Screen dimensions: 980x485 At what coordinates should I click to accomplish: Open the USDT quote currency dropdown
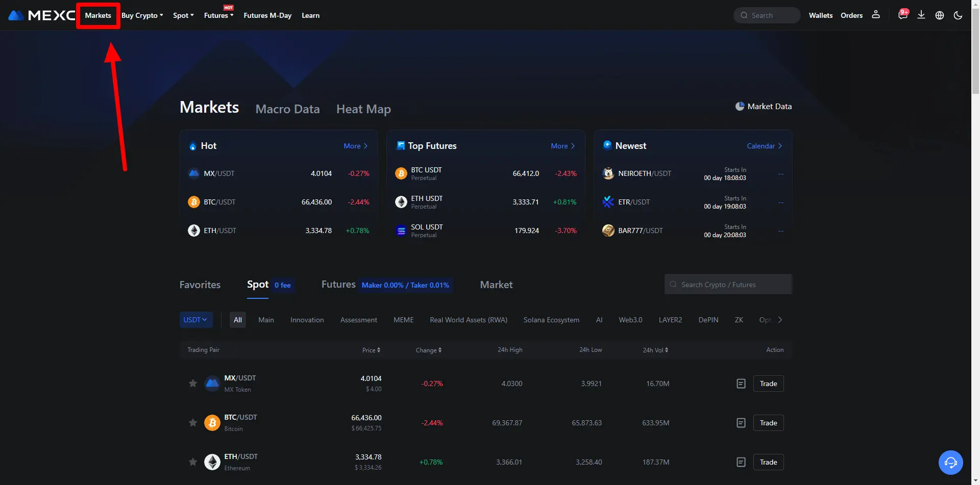tap(195, 320)
